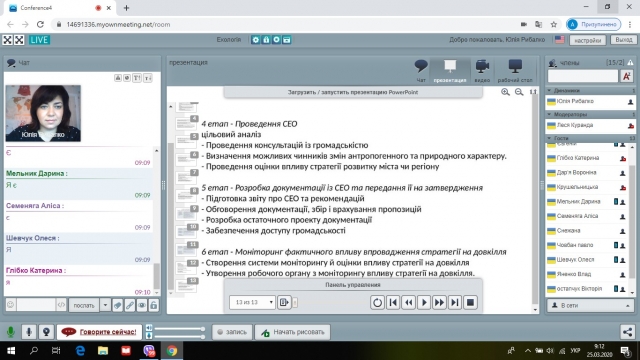640x360 pixels.
Task: Go back one slide with rewind button
Action: click(409, 302)
